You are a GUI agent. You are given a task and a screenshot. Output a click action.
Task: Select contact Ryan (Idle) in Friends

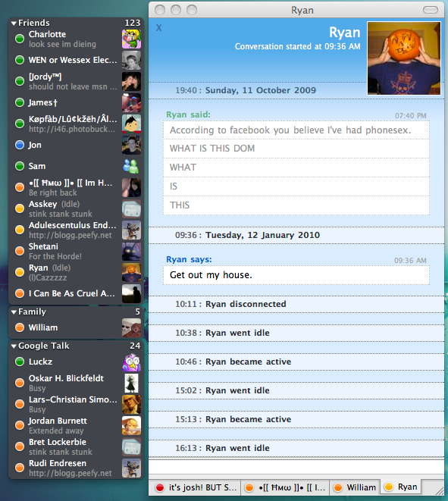[x=76, y=272]
